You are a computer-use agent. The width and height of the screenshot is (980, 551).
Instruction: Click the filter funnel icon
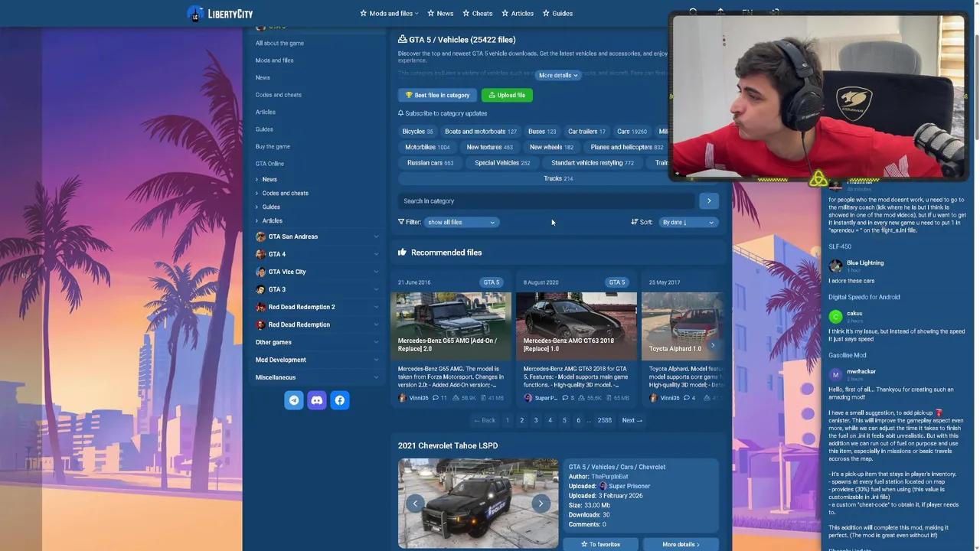[x=401, y=222]
